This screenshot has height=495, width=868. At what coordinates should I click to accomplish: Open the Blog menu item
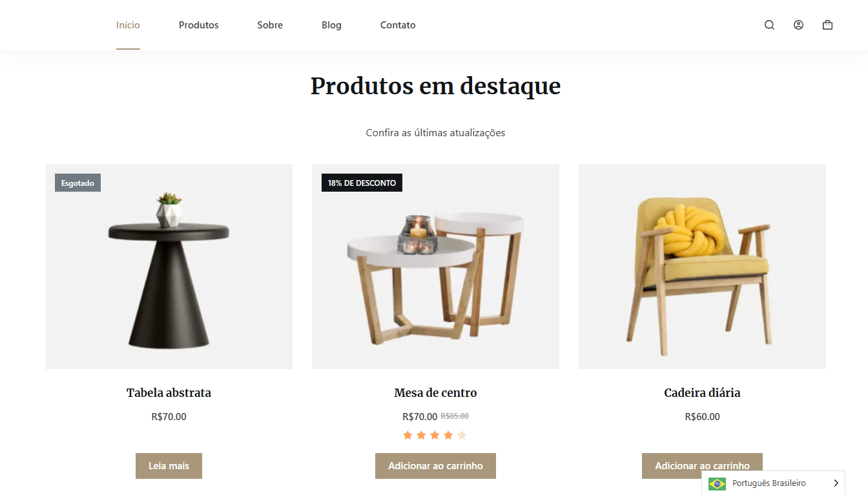click(x=331, y=25)
